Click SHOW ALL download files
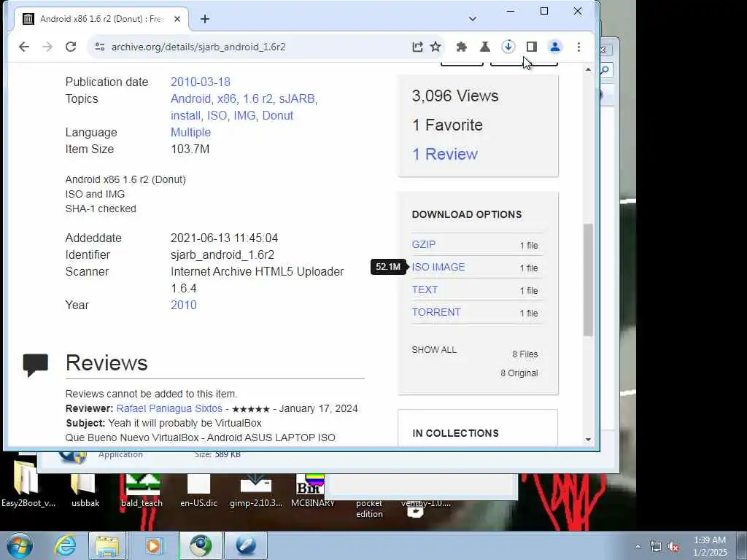 pyautogui.click(x=434, y=349)
